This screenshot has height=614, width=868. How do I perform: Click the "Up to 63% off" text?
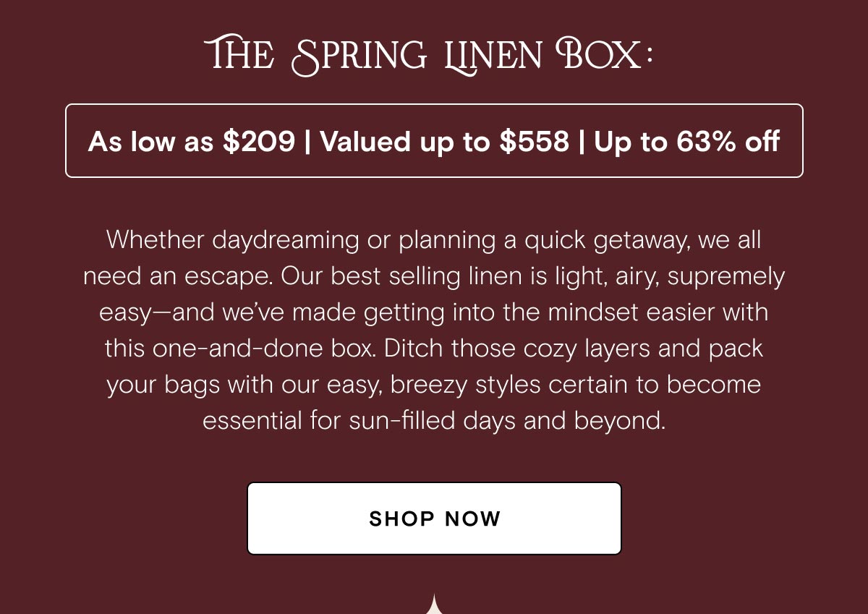pyautogui.click(x=687, y=142)
